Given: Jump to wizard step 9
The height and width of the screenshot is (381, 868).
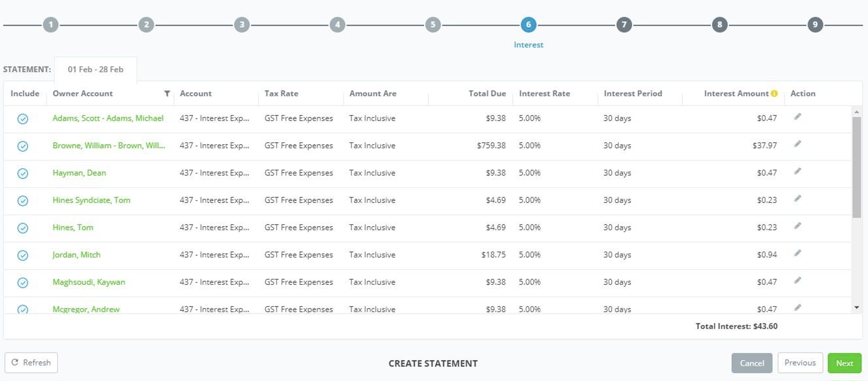Looking at the screenshot, I should [x=815, y=25].
